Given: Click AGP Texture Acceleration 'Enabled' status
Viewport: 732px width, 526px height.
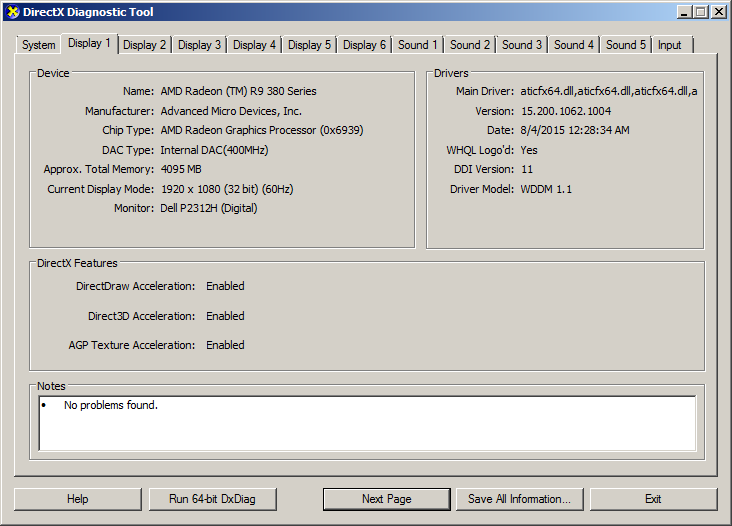Looking at the screenshot, I should click(x=225, y=345).
